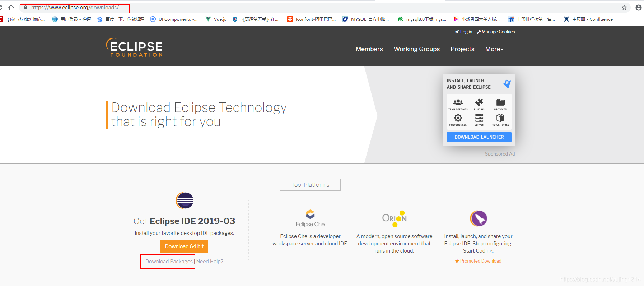The width and height of the screenshot is (644, 286).
Task: Open the 哥谭第五季 bookmark
Action: pyautogui.click(x=256, y=19)
